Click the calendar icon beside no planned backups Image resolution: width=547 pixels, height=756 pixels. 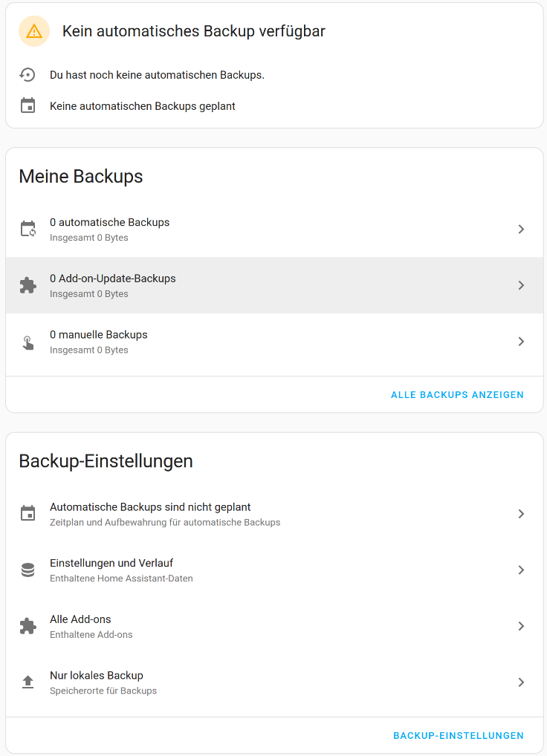(x=27, y=106)
